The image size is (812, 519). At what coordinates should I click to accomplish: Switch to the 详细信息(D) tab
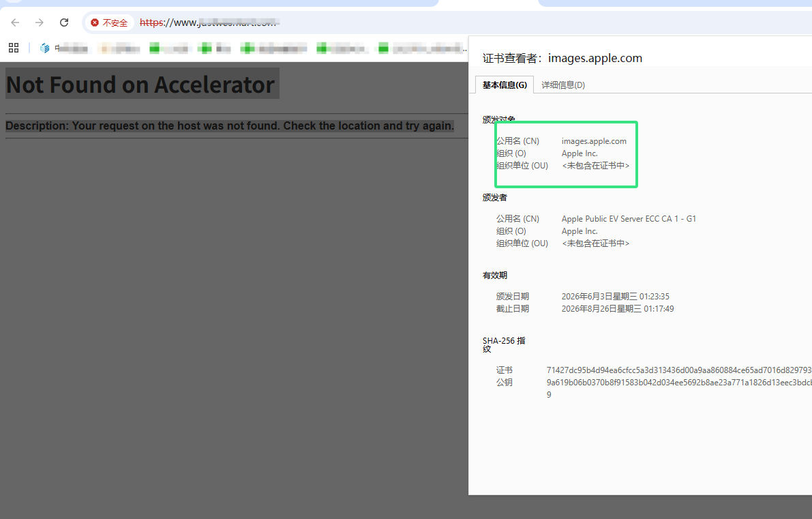[563, 85]
